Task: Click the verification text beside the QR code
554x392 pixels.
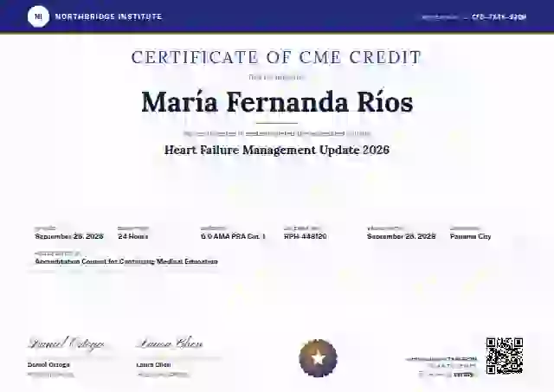Action: (x=441, y=367)
